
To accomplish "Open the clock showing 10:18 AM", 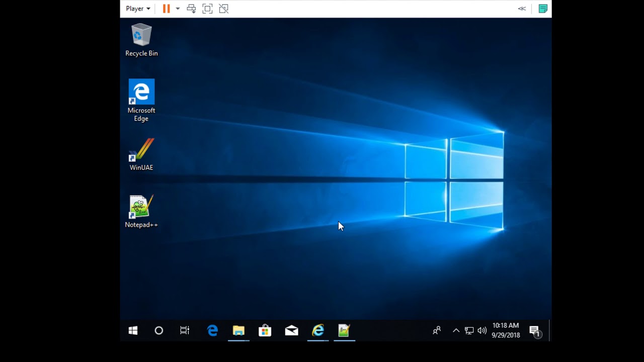I will pyautogui.click(x=506, y=330).
